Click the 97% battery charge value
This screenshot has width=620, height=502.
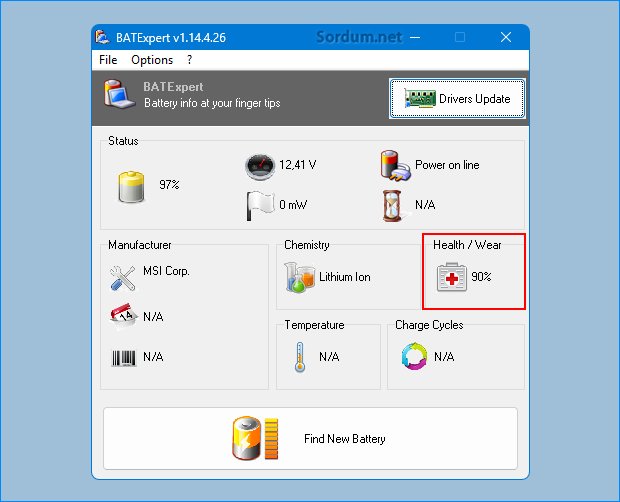click(169, 185)
